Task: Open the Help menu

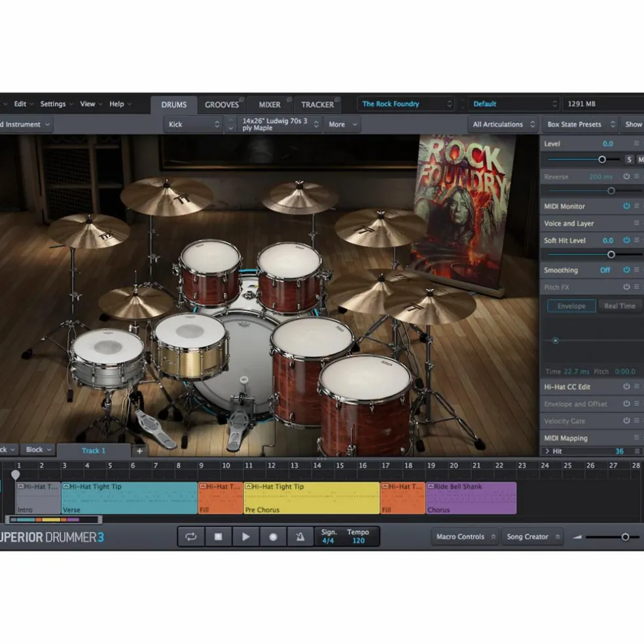Action: tap(120, 104)
